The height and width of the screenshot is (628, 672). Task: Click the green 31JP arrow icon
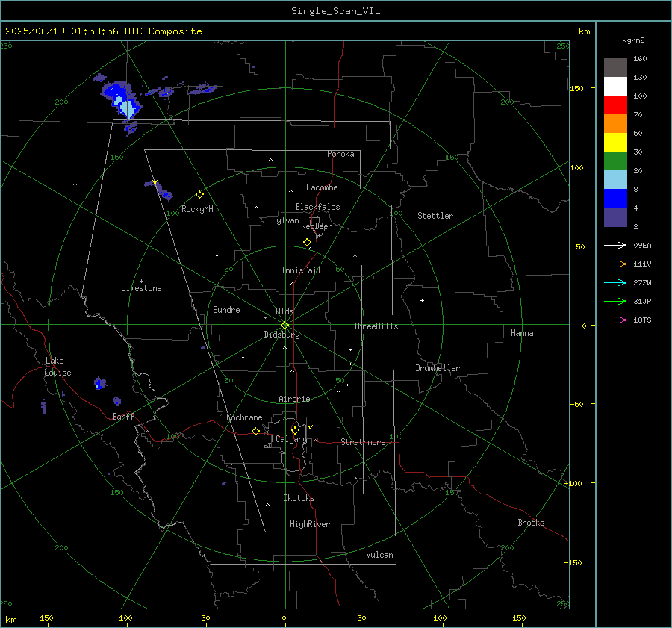(615, 302)
